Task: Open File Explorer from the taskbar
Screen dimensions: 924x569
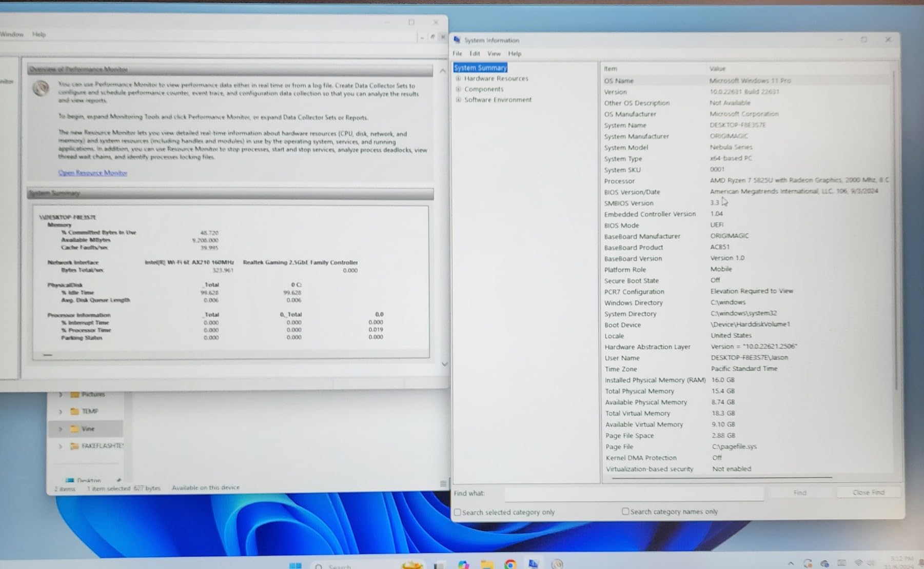Action: pos(487,565)
